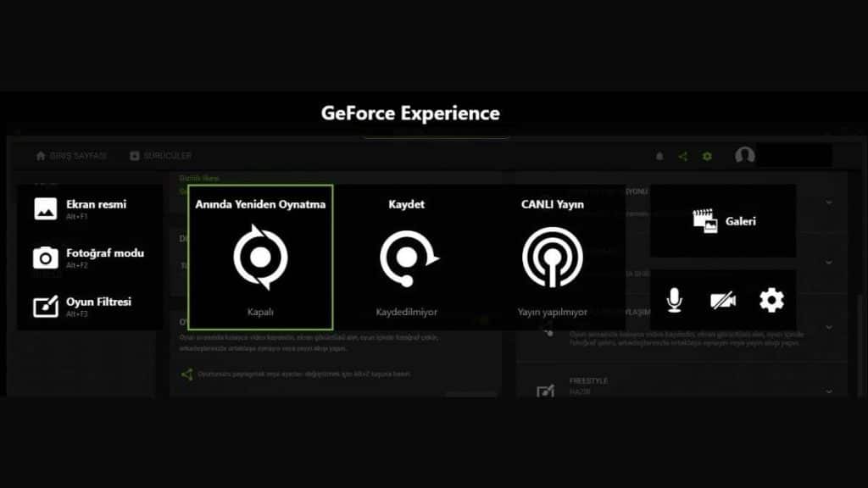The height and width of the screenshot is (488, 868).
Task: Toggle the microphone on or off
Action: [676, 300]
